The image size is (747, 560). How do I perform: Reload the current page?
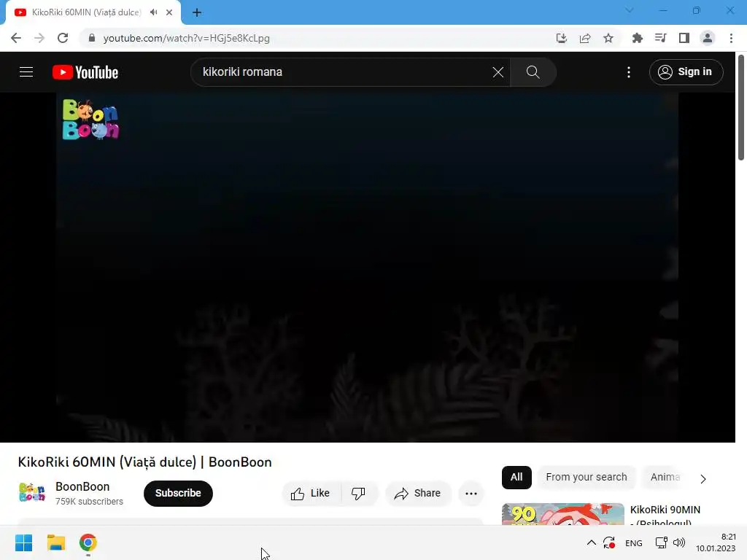(x=63, y=38)
